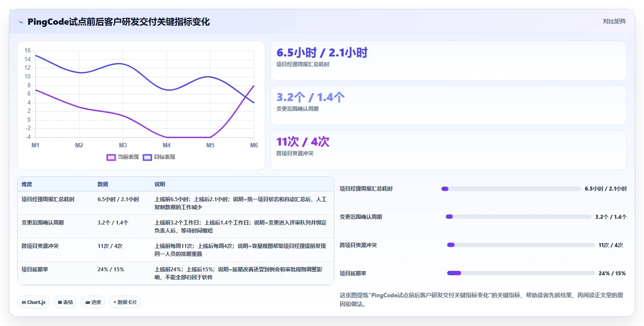Viewport: 644px width, 326px height.
Task: Click the 项目延期率 progress bar
Action: point(521,273)
